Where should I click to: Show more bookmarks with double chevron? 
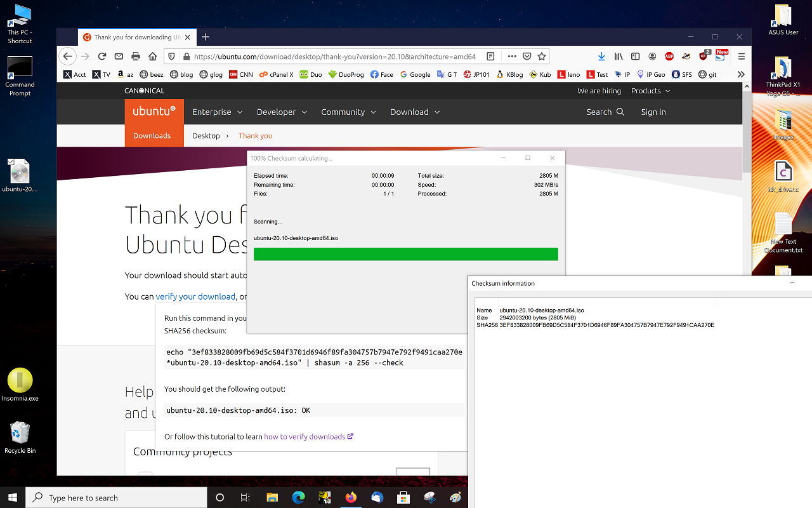[740, 74]
